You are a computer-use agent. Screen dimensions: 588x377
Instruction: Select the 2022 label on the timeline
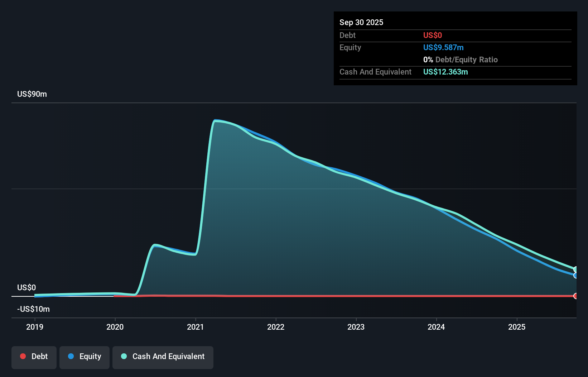pyautogui.click(x=276, y=327)
